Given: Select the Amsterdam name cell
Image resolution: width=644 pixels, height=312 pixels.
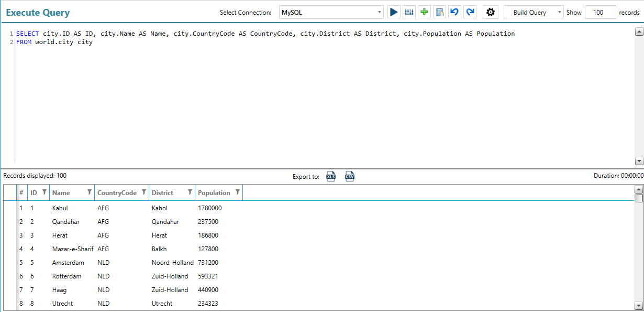Looking at the screenshot, I should [x=68, y=263].
